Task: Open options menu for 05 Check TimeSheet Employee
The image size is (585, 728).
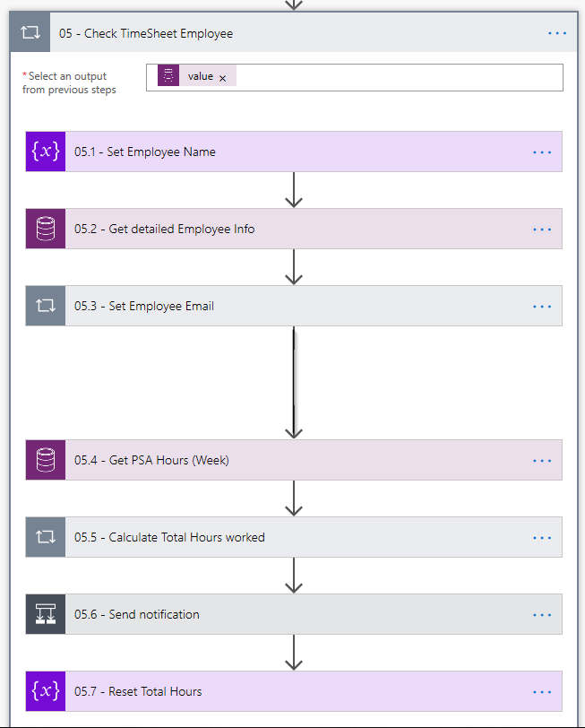Action: (557, 33)
